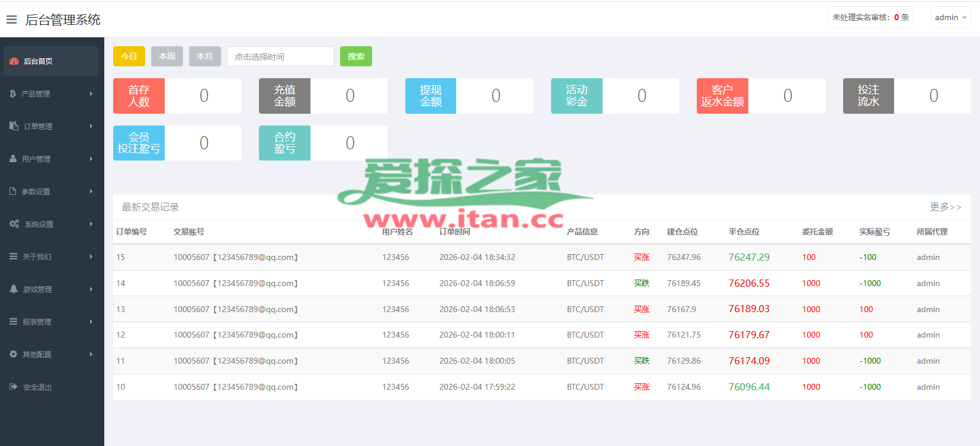Click the hamburger menu icon in header
This screenshot has width=980, height=446.
coord(11,20)
